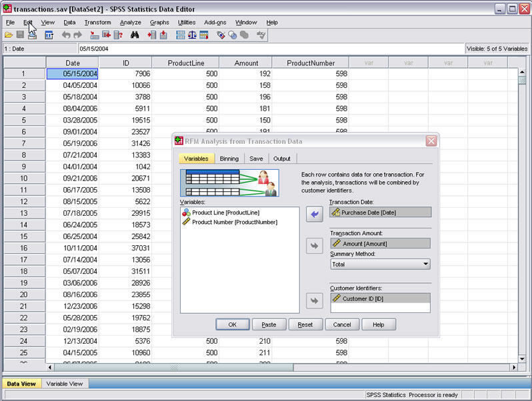
Task: Open the Transform menu
Action: pyautogui.click(x=98, y=23)
